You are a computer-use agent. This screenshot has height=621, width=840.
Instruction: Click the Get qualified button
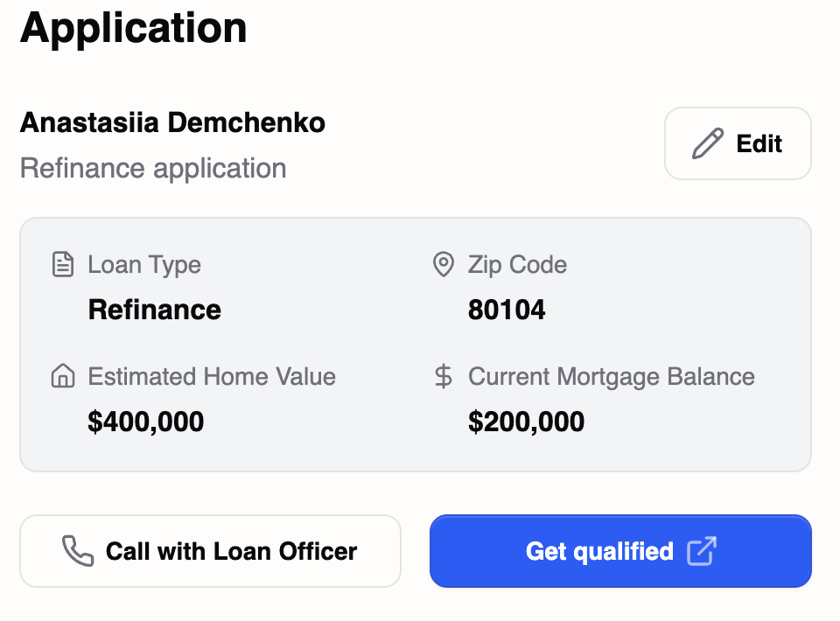(619, 551)
